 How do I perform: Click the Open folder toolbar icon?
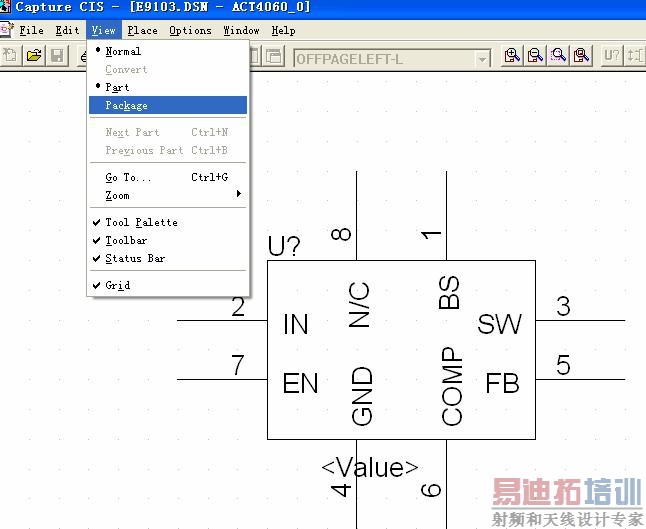coord(34,55)
